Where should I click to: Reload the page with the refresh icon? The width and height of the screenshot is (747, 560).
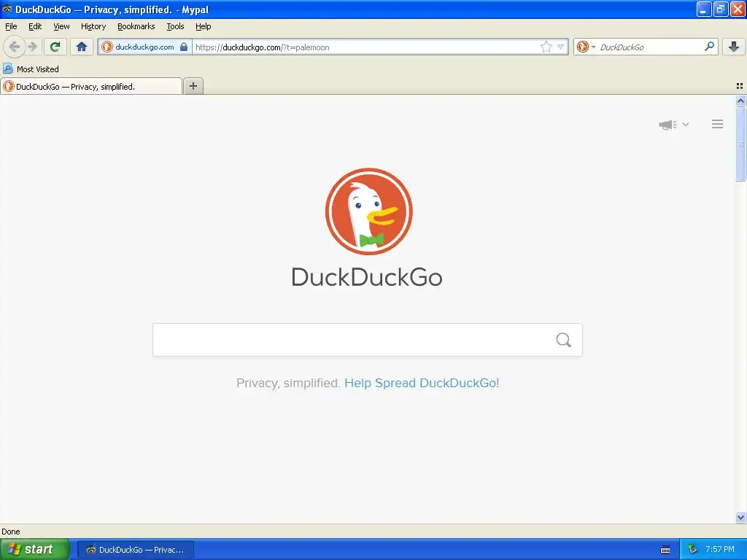(55, 47)
